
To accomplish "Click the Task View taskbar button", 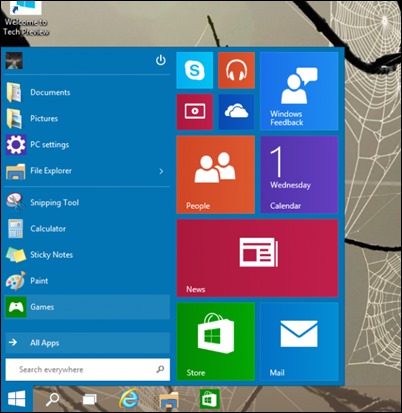I will 90,399.
